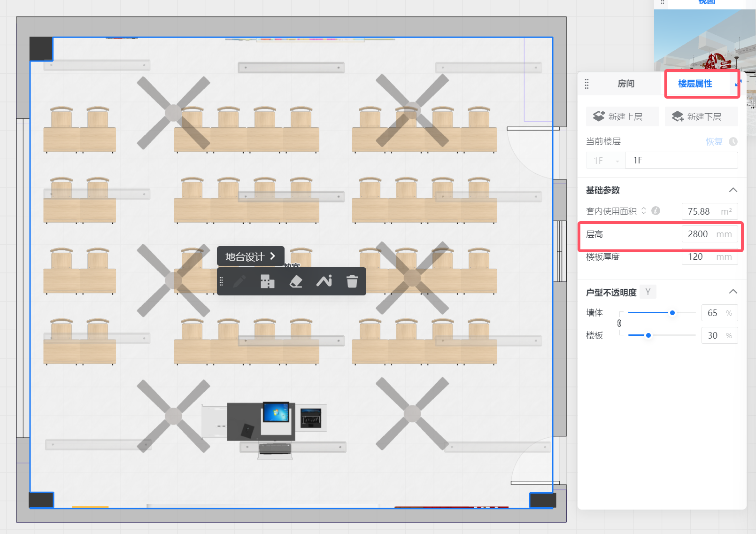Click the pencil edit icon in floating toolbar
The image size is (756, 534).
pyautogui.click(x=239, y=281)
